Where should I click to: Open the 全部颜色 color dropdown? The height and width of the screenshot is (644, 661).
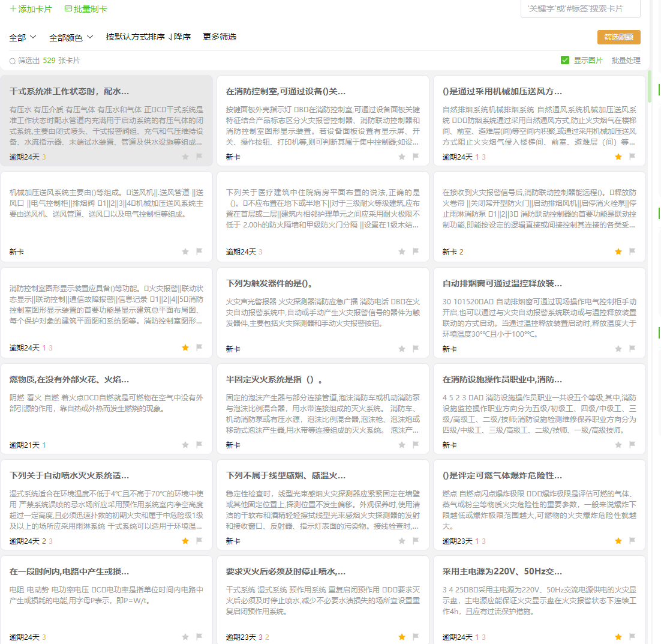71,38
